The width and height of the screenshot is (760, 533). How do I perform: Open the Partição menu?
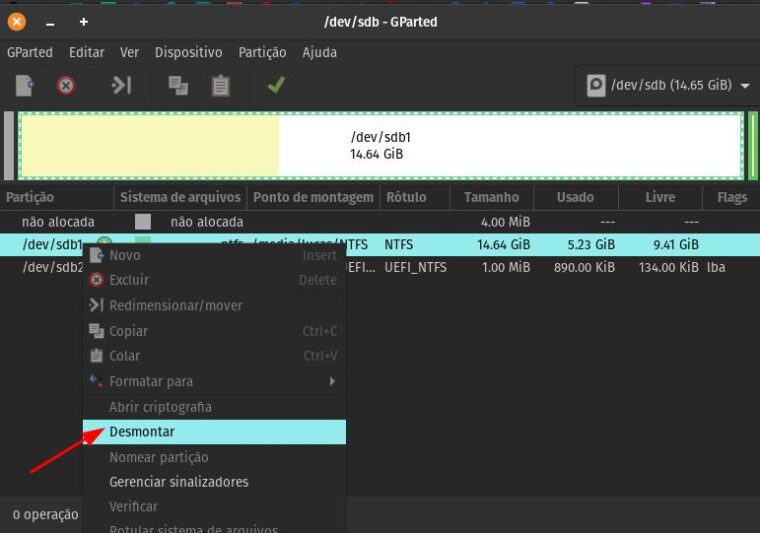click(262, 52)
